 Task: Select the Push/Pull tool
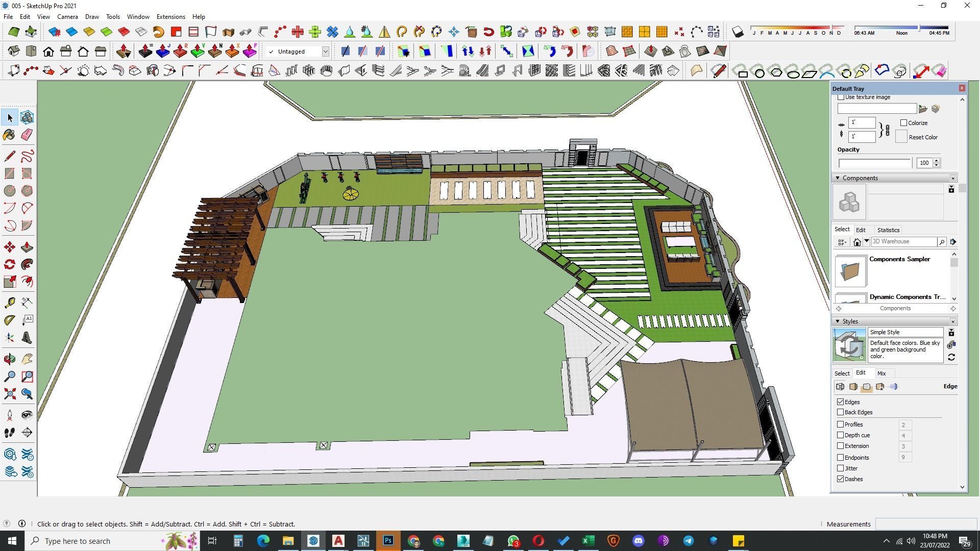(27, 247)
